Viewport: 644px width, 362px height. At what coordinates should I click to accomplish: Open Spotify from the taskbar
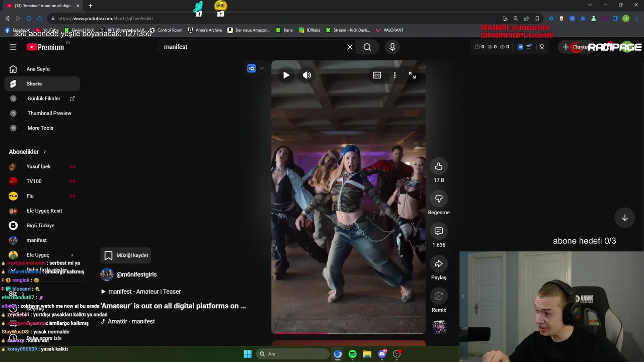tap(352, 354)
